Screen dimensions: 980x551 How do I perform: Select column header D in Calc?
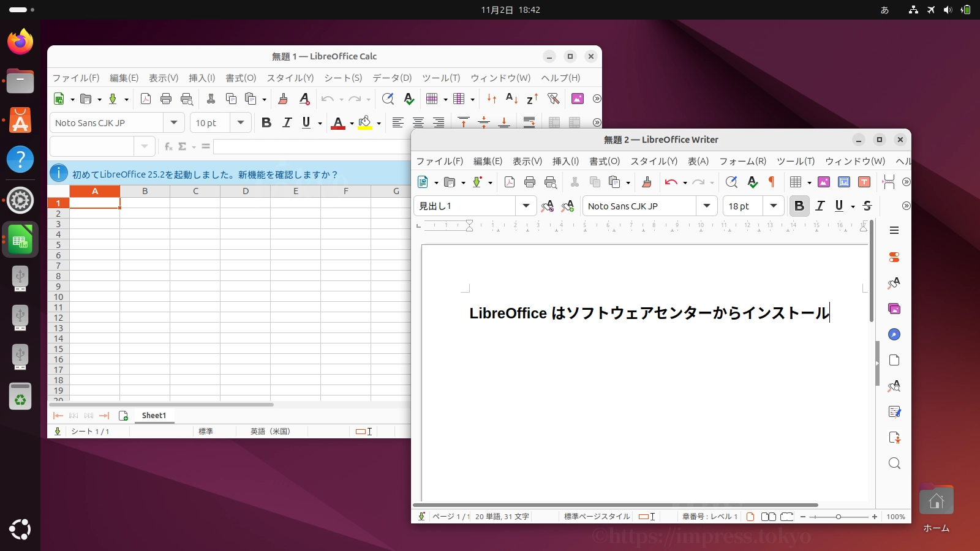pos(246,191)
